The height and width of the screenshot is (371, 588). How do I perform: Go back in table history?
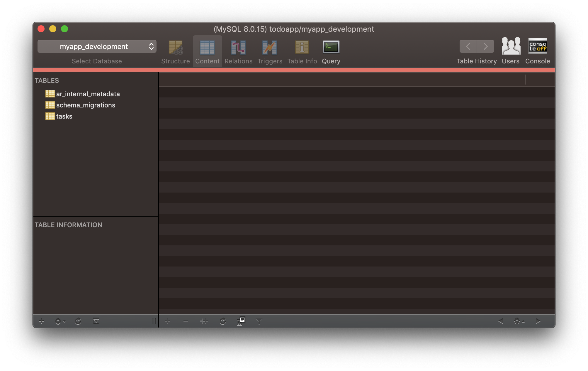tap(468, 46)
